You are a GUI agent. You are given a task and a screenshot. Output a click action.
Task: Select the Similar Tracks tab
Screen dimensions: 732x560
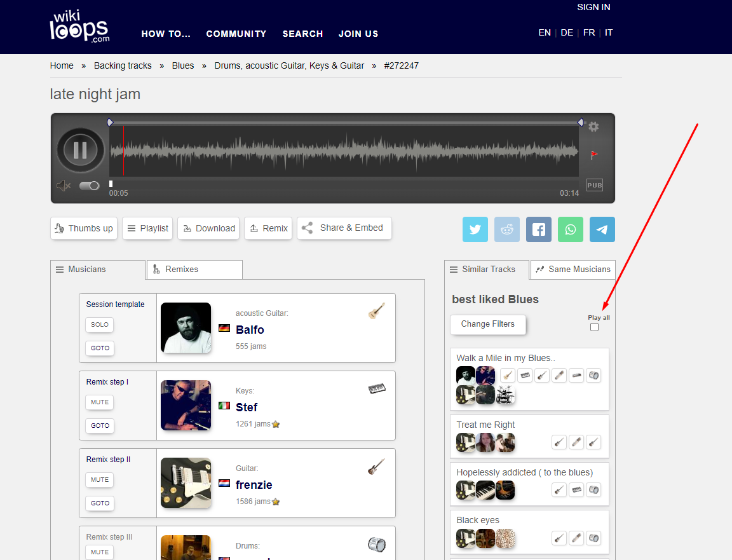[487, 270]
